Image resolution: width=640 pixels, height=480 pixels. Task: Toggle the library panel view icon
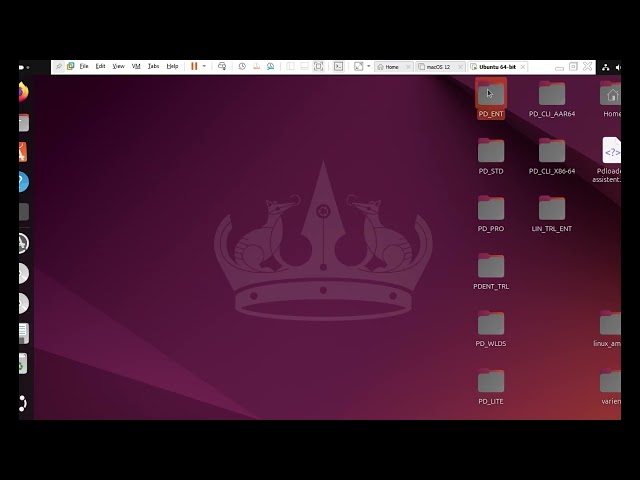[x=290, y=67]
